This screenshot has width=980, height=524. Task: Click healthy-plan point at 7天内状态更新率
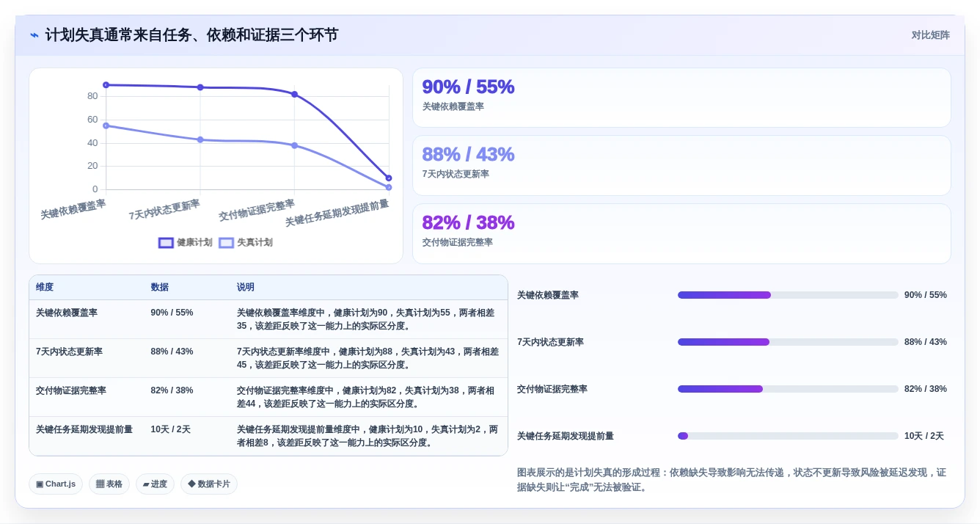click(x=200, y=87)
